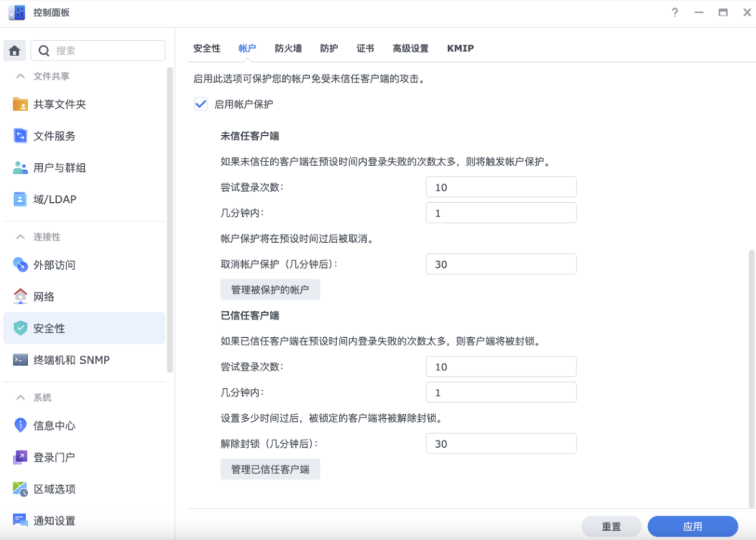The width and height of the screenshot is (756, 540).
Task: Open 文件服务 via its icon
Action: click(21, 136)
